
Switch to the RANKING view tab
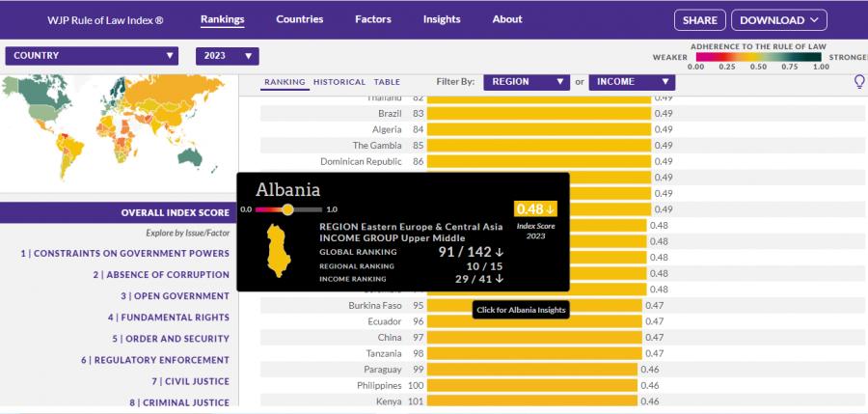285,82
